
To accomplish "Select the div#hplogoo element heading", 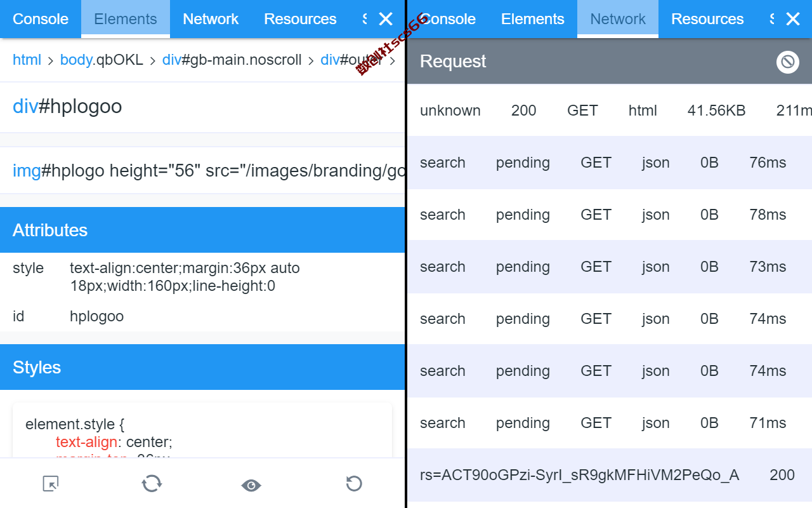I will 67,106.
